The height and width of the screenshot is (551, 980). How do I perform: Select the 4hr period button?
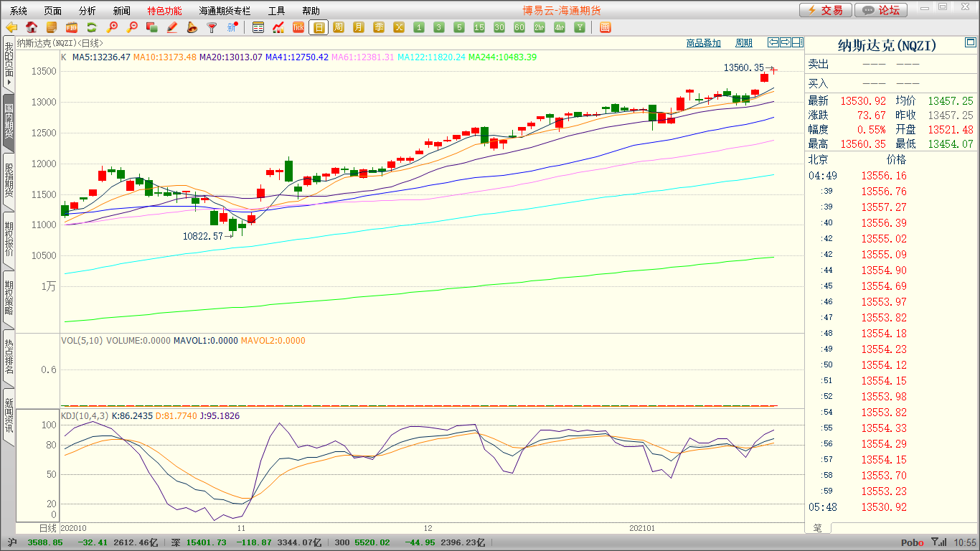pos(560,27)
